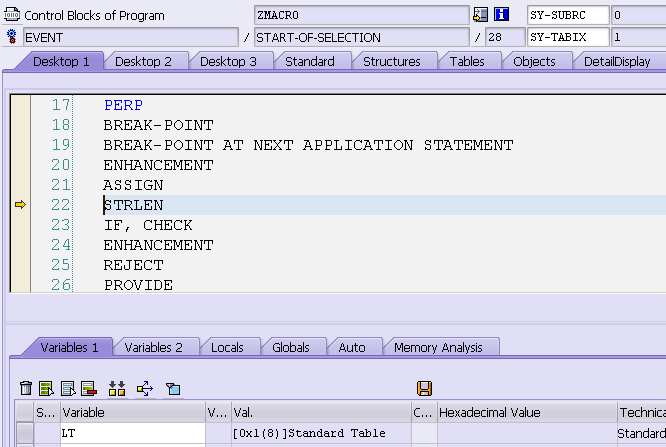666x447 pixels.
Task: Select the Globals tab
Action: pos(291,348)
